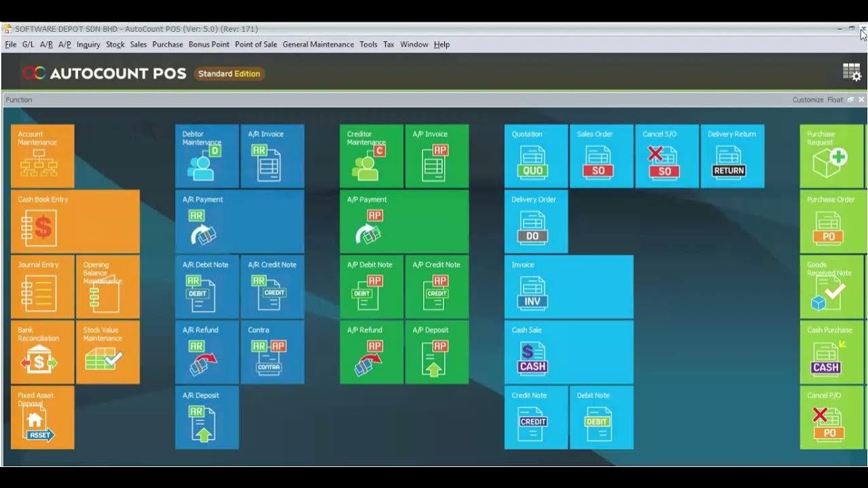Open the Cash Purchase tile
The height and width of the screenshot is (488, 868).
832,352
